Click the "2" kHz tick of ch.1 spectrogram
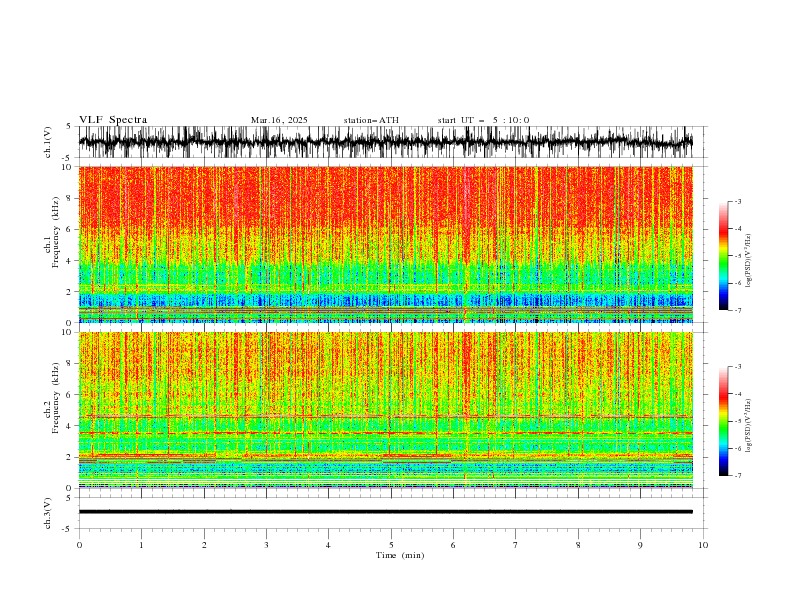792x612 pixels. pyautogui.click(x=70, y=292)
